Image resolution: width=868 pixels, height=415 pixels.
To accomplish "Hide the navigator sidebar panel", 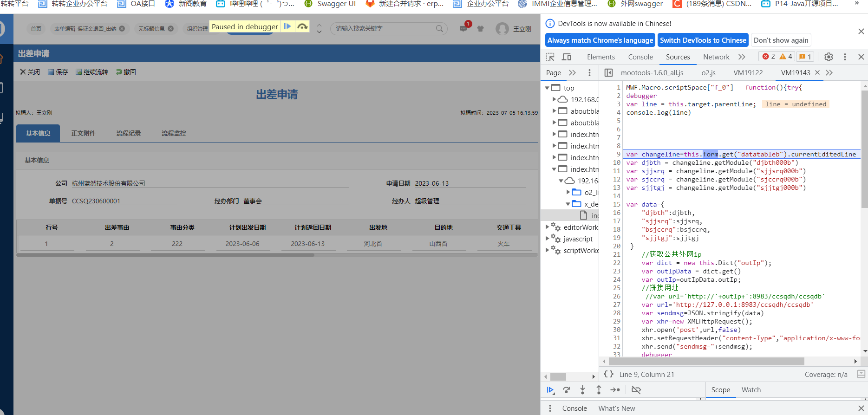I will pyautogui.click(x=608, y=72).
